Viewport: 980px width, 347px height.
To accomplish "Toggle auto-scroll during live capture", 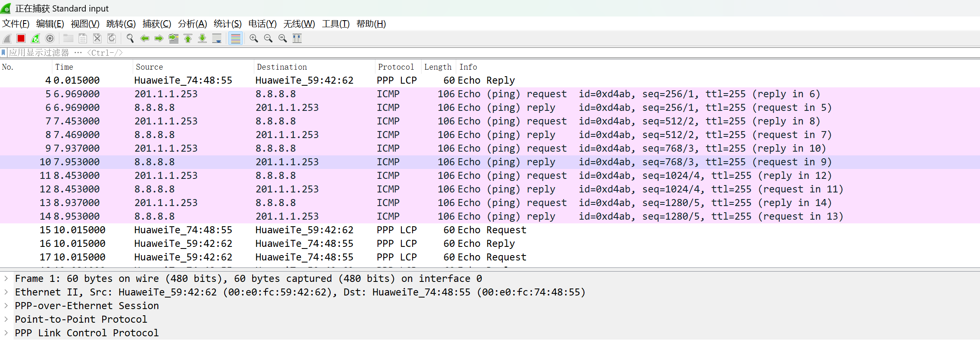I will coord(217,38).
